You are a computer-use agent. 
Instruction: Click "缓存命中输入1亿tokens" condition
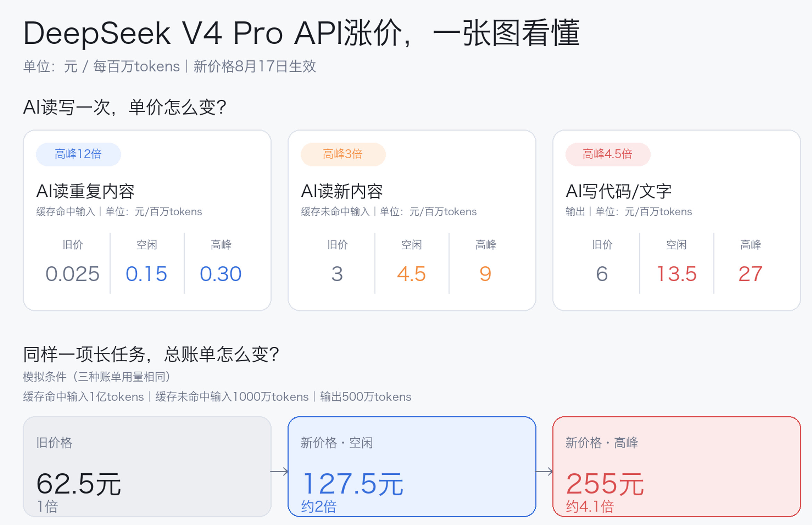[83, 397]
